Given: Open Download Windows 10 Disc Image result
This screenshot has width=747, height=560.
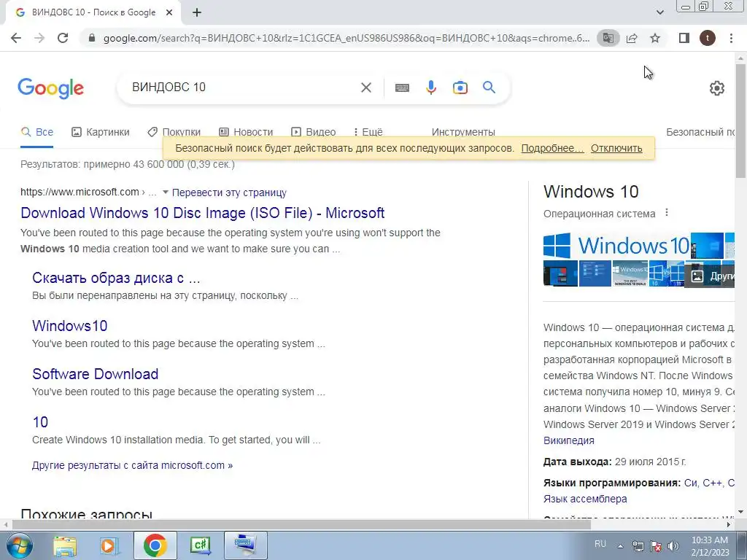Looking at the screenshot, I should (203, 213).
